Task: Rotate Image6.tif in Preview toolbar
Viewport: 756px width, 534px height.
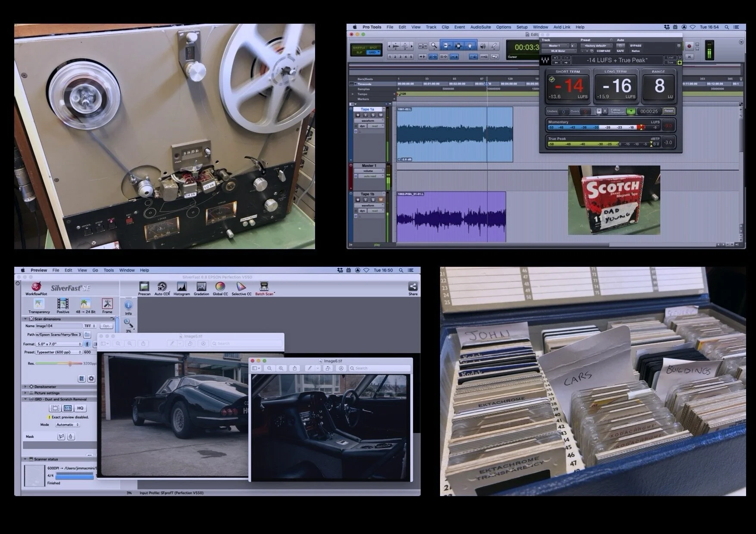Action: [x=328, y=368]
